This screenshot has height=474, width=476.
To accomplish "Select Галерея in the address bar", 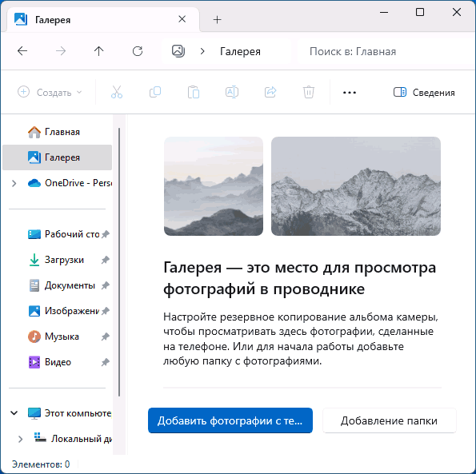I will click(240, 51).
